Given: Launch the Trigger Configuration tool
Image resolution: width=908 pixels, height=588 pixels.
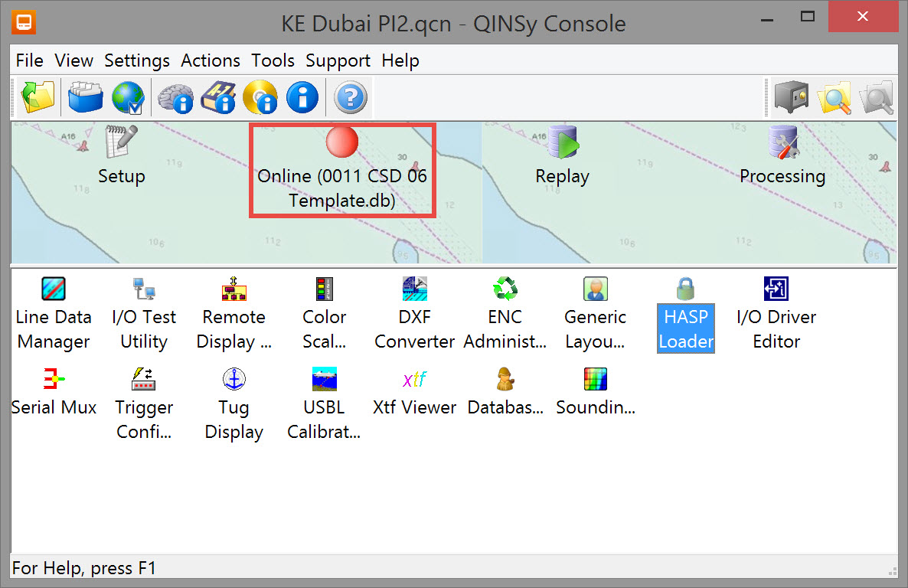Looking at the screenshot, I should pyautogui.click(x=144, y=403).
